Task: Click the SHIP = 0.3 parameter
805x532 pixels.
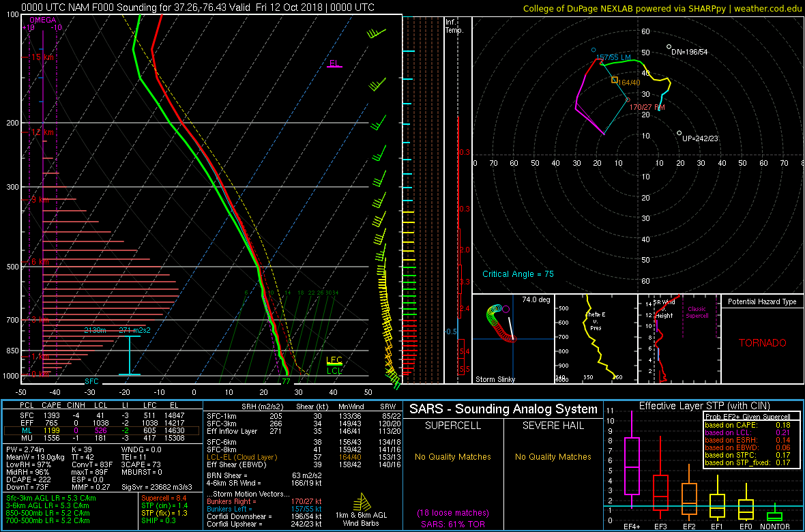Action: [160, 520]
